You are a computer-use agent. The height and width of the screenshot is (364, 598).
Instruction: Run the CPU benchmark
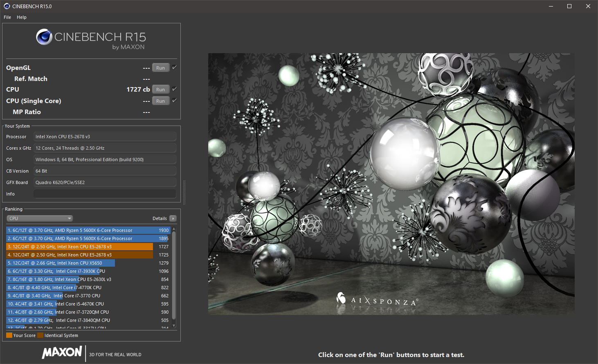tap(161, 90)
